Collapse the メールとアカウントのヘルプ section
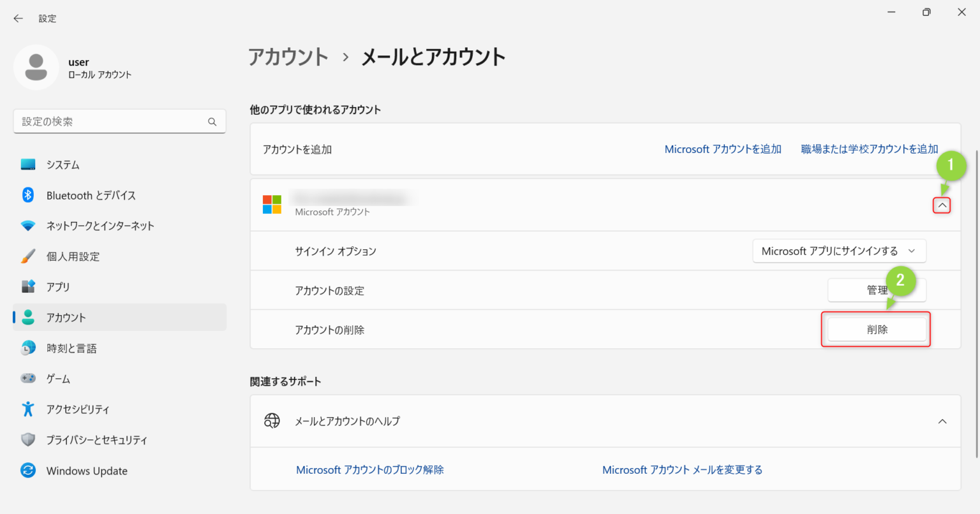Viewport: 980px width, 514px height. coord(942,422)
